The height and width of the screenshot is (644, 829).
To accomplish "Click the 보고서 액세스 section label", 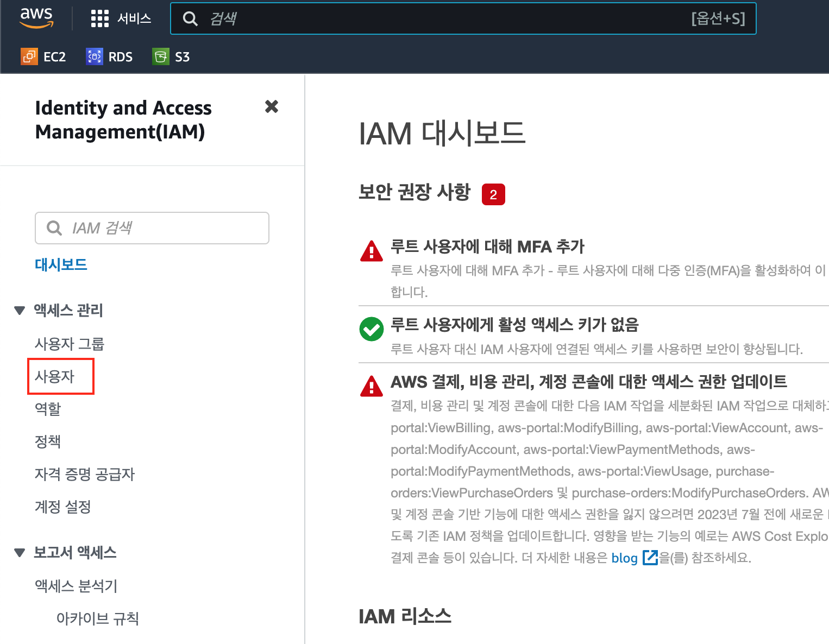I will (76, 553).
